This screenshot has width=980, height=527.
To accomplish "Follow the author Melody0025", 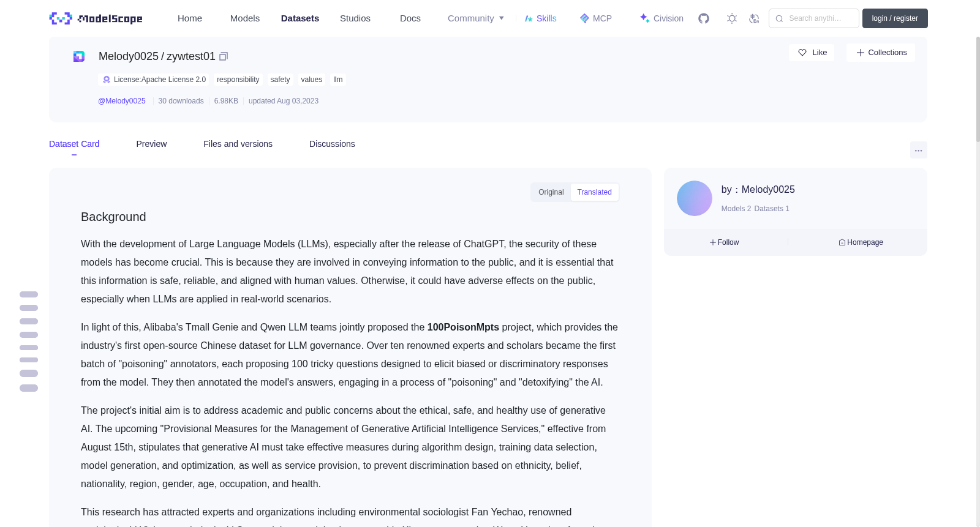I will pos(724,242).
